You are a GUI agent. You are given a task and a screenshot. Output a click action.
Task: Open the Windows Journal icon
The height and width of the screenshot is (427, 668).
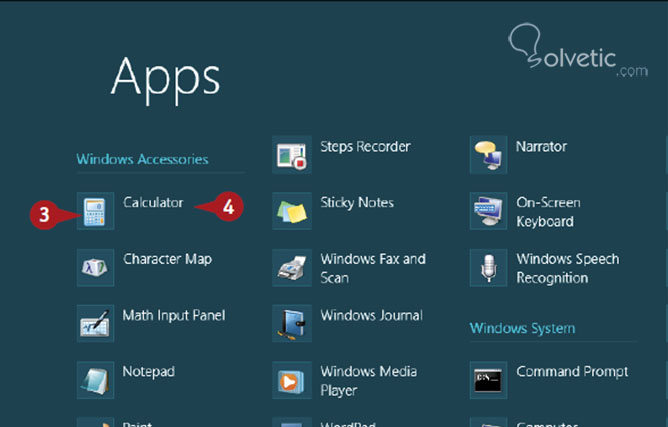[292, 323]
